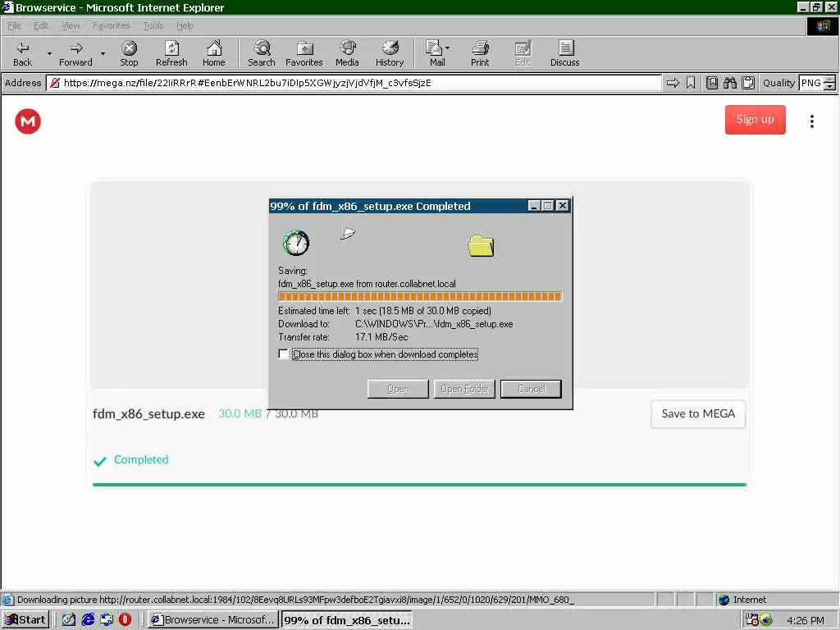This screenshot has width=840, height=630.
Task: Go Back with the toolbar arrow
Action: pyautogui.click(x=22, y=53)
